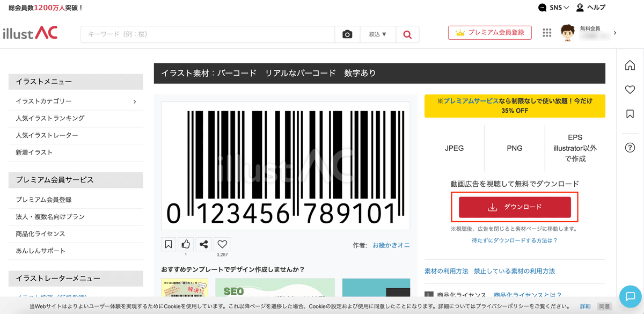Click the プレミアムサービス 35% OFF banner

click(x=515, y=106)
